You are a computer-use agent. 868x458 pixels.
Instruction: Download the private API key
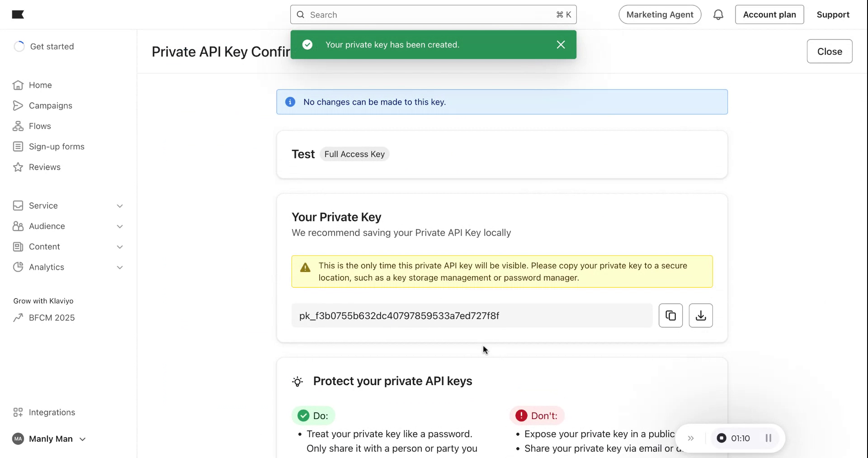[700, 315]
